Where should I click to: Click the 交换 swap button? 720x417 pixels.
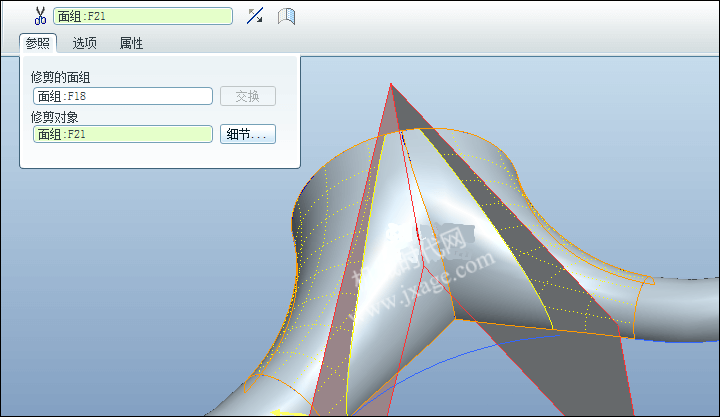248,96
